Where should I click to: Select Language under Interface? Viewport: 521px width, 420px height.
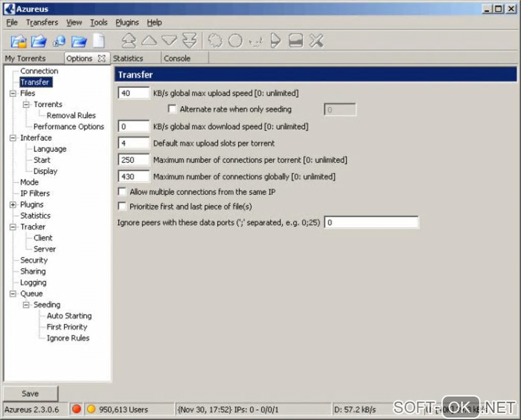point(50,149)
